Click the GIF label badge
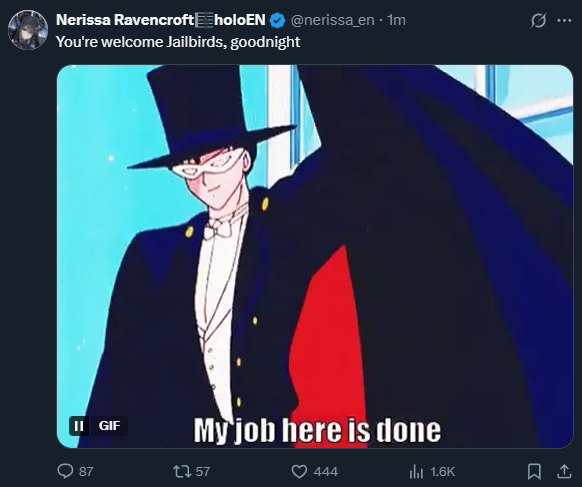 [x=109, y=426]
